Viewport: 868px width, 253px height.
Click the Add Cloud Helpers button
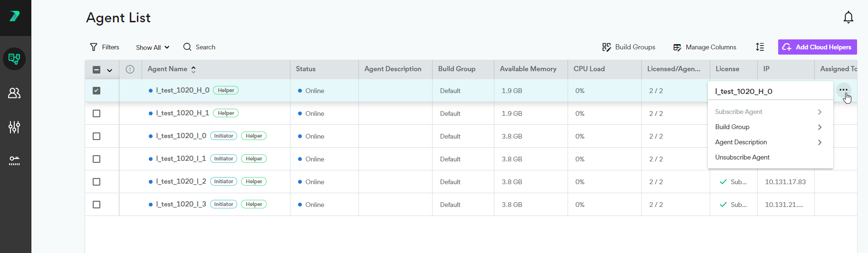tap(817, 47)
